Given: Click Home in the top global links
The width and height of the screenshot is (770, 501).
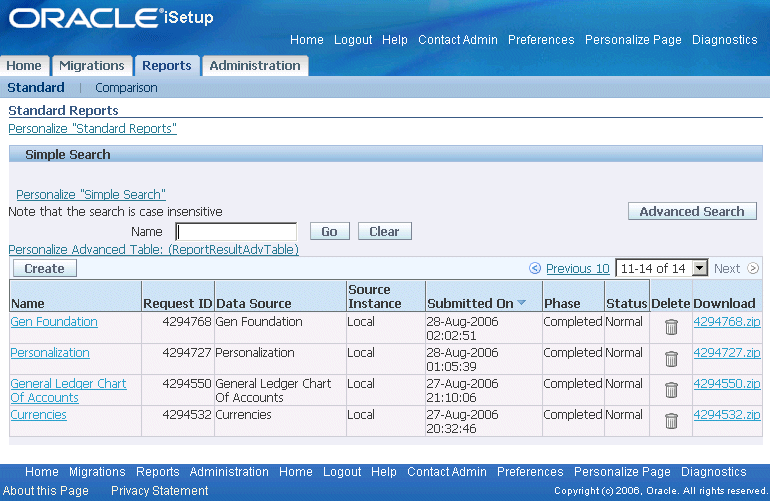Looking at the screenshot, I should pos(306,40).
